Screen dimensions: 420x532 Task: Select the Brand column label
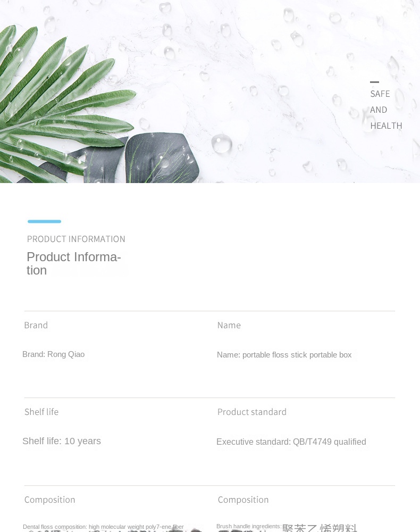36,326
